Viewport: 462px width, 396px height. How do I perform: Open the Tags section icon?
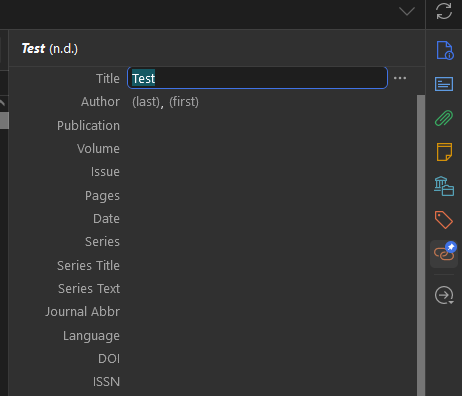[x=444, y=220]
